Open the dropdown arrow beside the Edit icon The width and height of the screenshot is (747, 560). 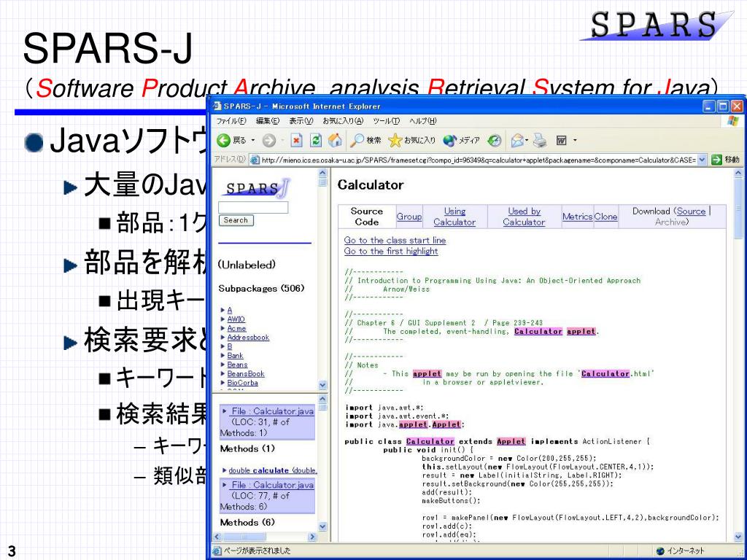(x=575, y=141)
